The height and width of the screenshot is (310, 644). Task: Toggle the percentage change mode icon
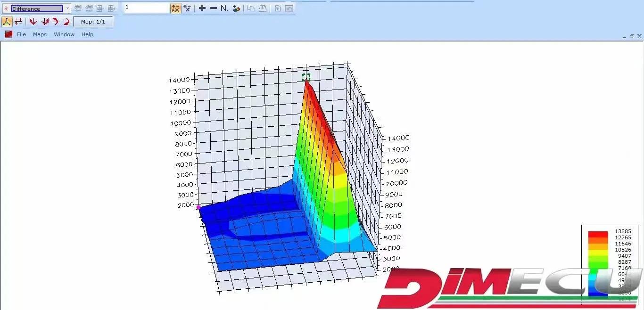tap(187, 8)
